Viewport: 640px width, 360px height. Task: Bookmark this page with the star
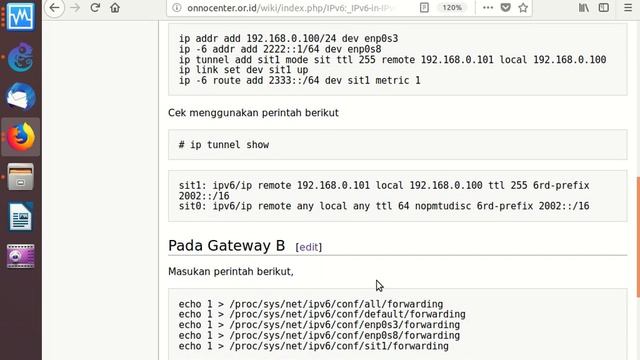pyautogui.click(x=523, y=8)
